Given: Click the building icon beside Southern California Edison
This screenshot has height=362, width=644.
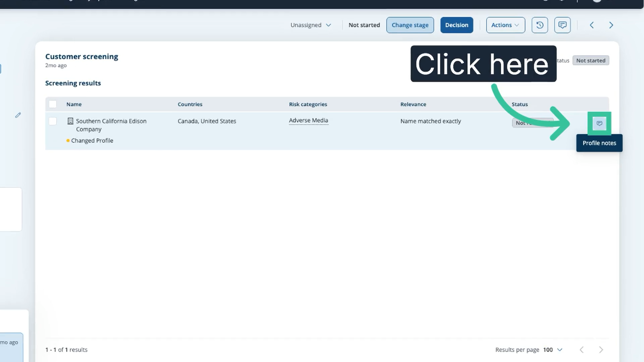Looking at the screenshot, I should click(x=70, y=121).
